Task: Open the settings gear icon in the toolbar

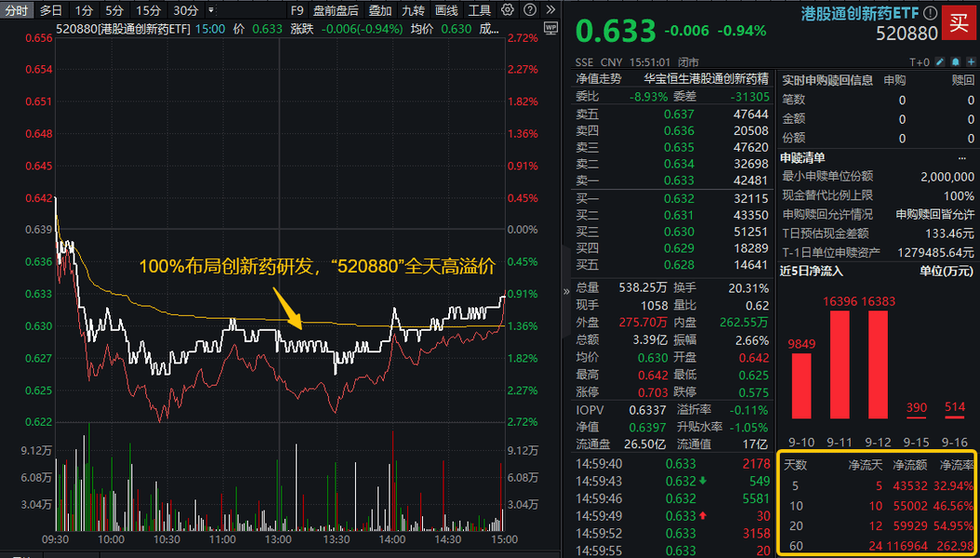Action: coord(507,9)
